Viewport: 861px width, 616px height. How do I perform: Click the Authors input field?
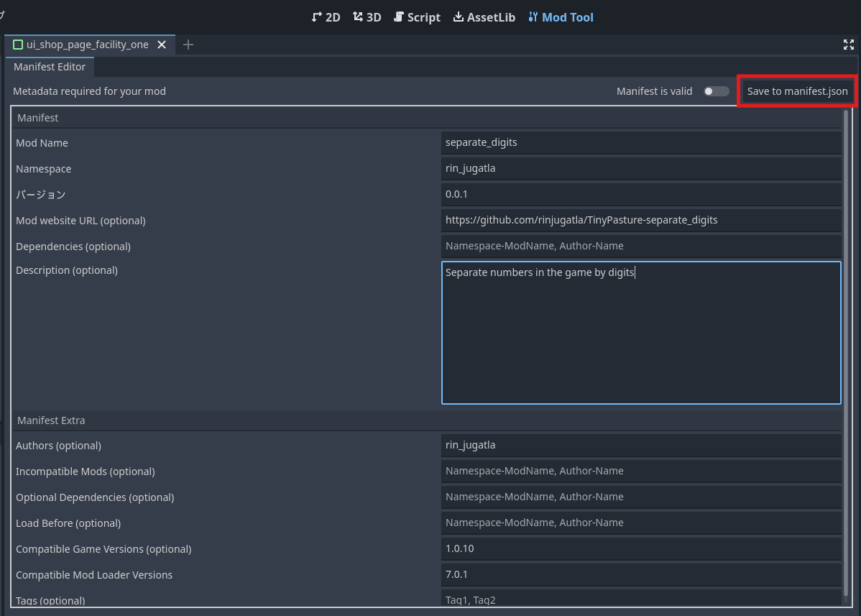pos(641,445)
